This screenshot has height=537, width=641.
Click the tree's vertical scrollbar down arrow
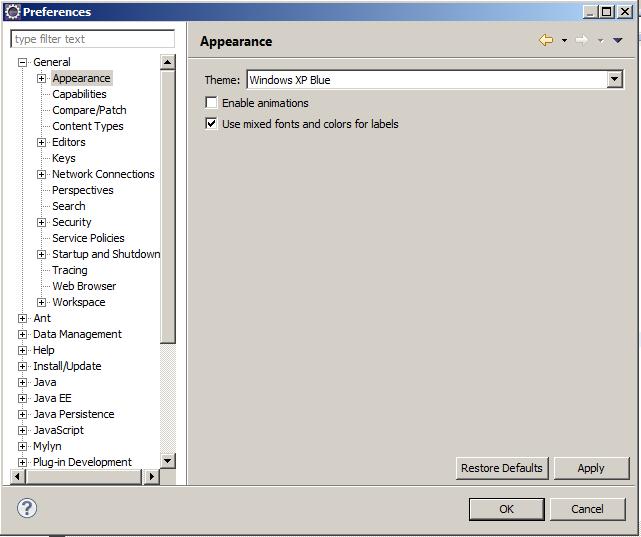coord(168,461)
